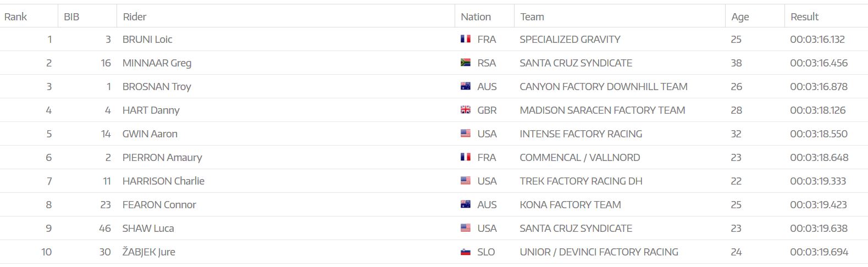Screen dimensions: 868x267
Task: Click the USA flag beside Luca Shaw
Action: tap(466, 228)
